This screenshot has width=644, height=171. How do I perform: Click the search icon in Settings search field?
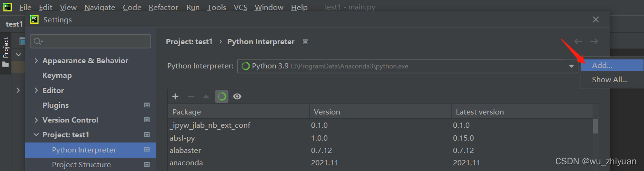point(38,41)
